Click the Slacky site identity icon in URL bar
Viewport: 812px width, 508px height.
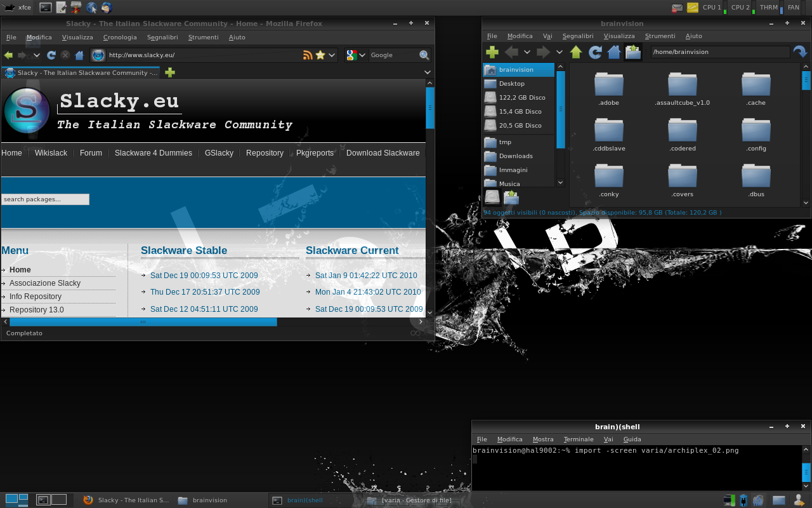point(98,55)
